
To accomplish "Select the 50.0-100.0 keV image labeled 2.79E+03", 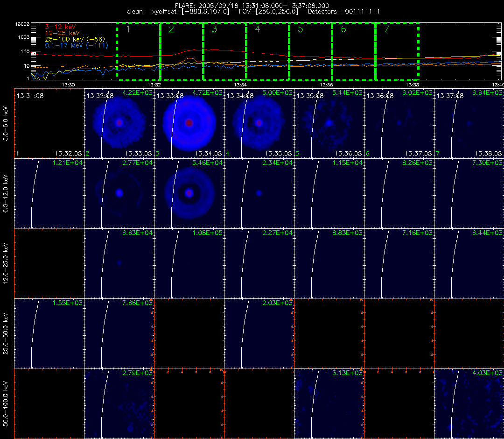I will 119,404.
